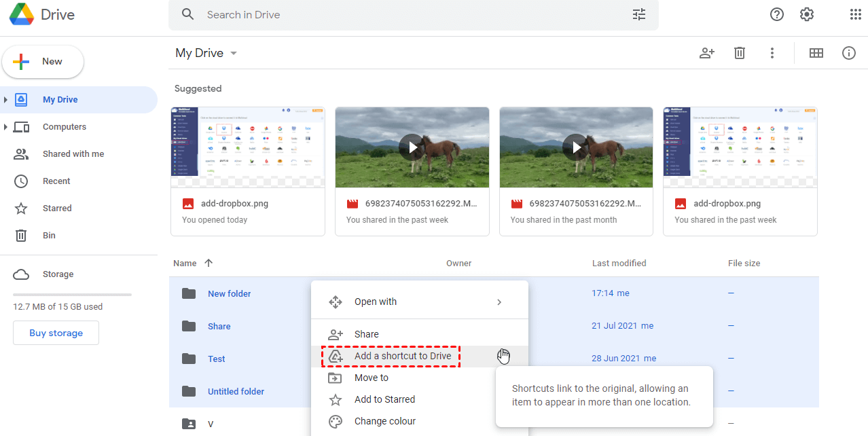Open the Help icon in the top bar
The image size is (868, 436).
(x=776, y=14)
